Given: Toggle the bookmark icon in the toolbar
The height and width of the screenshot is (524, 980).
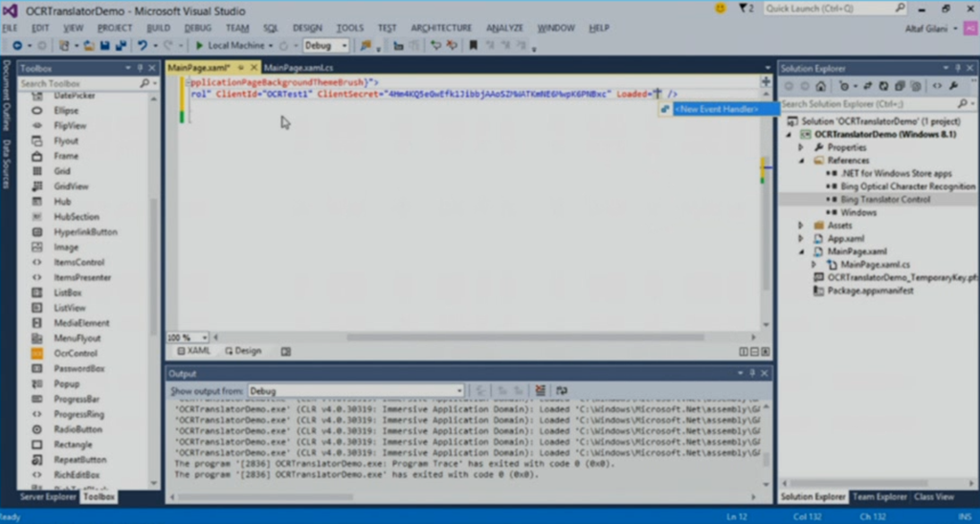Looking at the screenshot, I should pyautogui.click(x=473, y=45).
